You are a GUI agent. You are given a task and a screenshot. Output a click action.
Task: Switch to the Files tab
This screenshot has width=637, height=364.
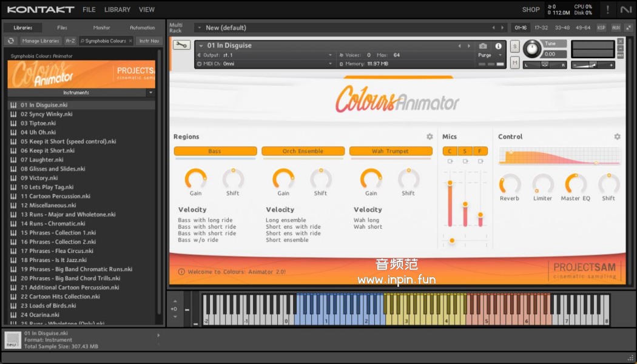pyautogui.click(x=62, y=28)
